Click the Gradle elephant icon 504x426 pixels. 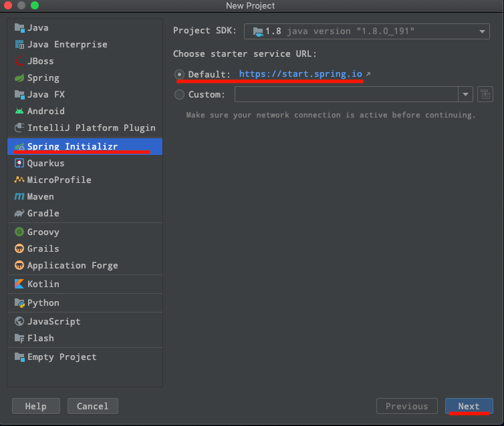pos(19,213)
